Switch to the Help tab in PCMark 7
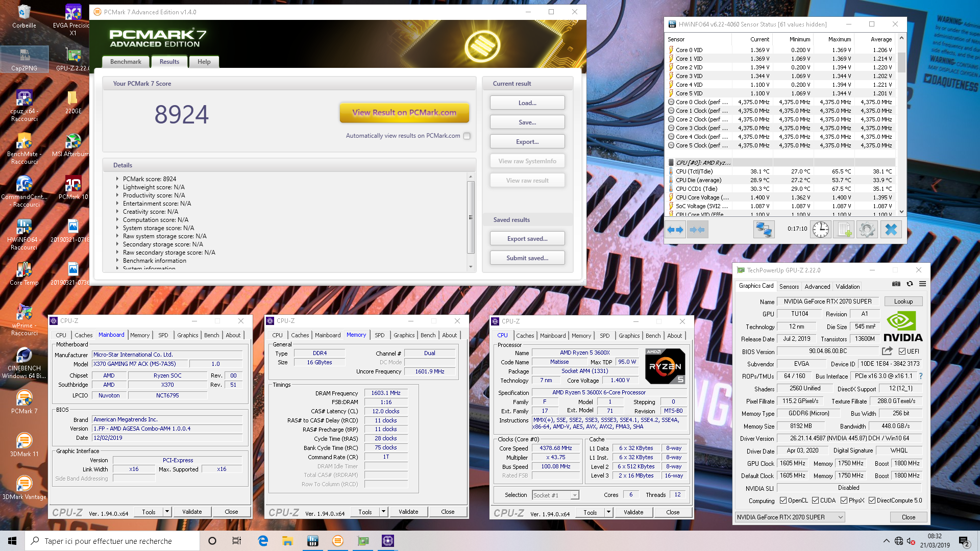Viewport: 980px width, 551px height. click(204, 62)
